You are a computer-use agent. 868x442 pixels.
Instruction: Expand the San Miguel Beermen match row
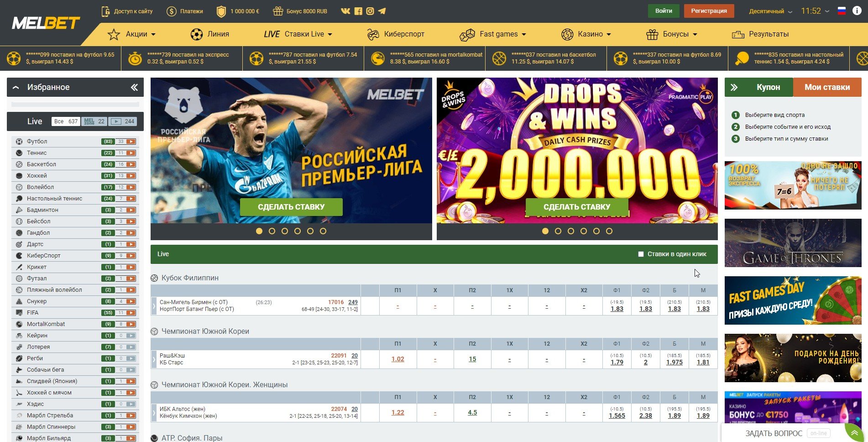coord(154,306)
